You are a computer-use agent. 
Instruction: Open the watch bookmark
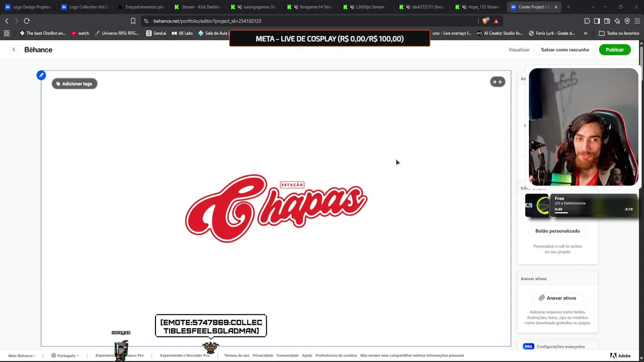click(80, 33)
